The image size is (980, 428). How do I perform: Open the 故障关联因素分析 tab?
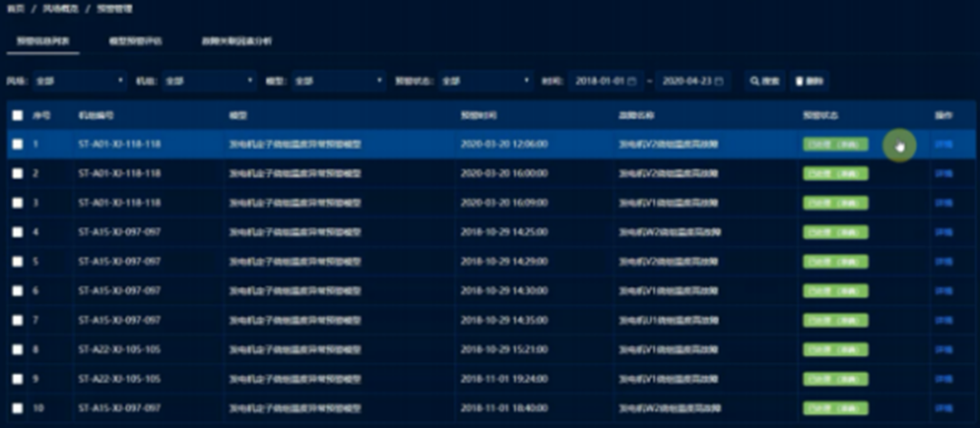(x=237, y=42)
